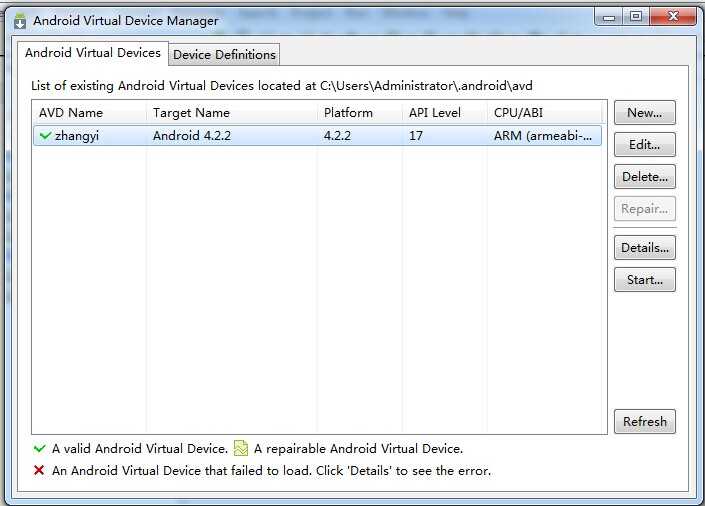Viewport: 705px width, 506px height.
Task: Click the API Level column header
Action: (445, 112)
